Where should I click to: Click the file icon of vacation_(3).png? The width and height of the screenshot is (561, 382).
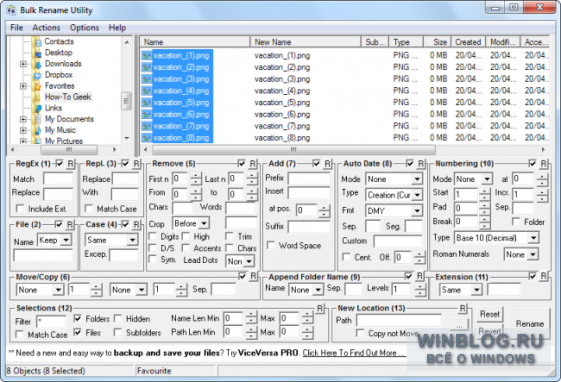point(146,79)
